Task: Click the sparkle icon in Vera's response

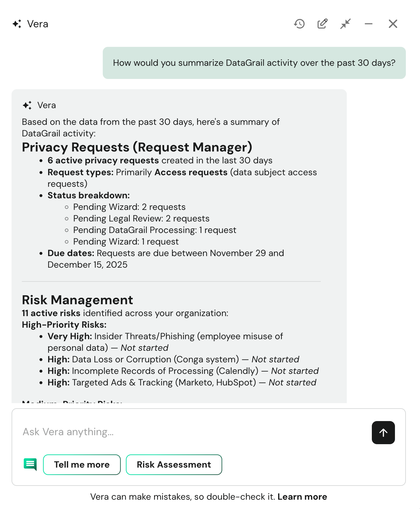Action: coord(27,105)
